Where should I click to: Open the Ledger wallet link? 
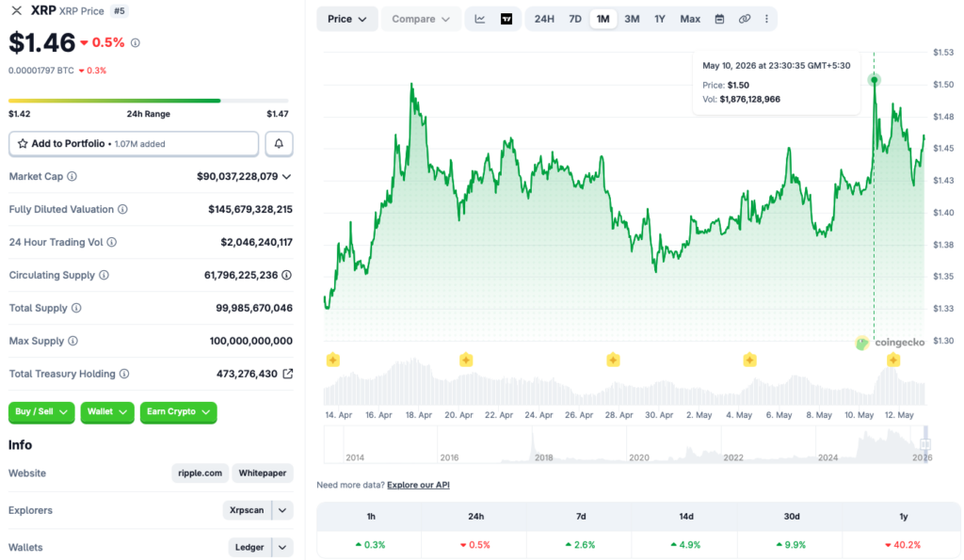[249, 547]
